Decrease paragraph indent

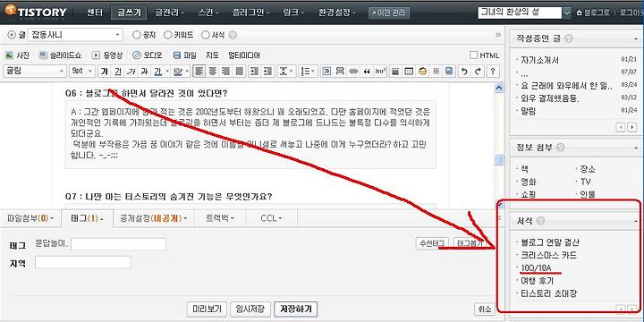point(267,71)
